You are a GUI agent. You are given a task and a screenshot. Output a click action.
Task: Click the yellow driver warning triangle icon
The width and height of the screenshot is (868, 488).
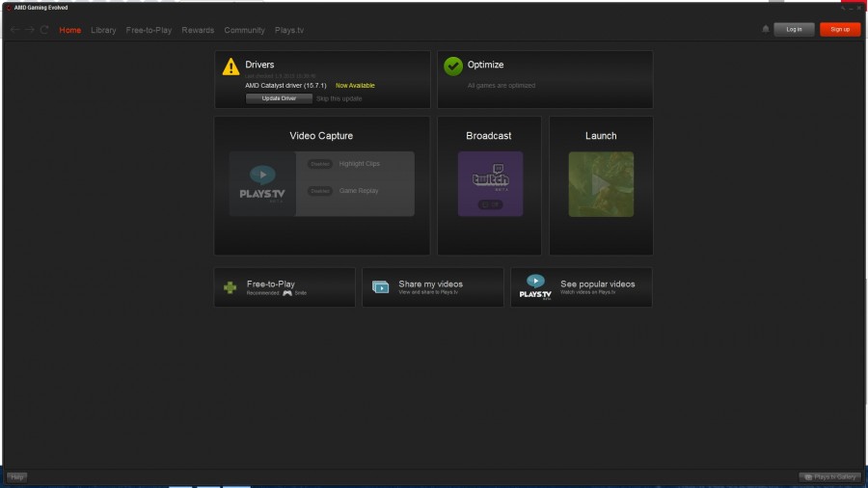coord(231,67)
